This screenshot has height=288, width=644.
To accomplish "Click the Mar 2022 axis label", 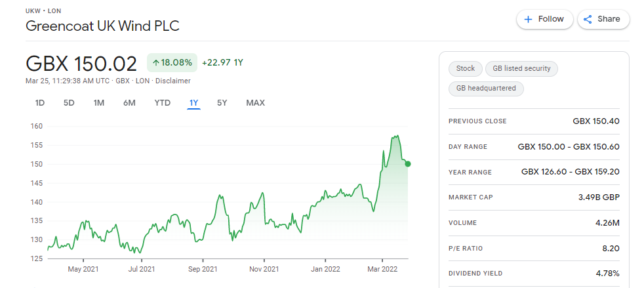I will tap(382, 270).
